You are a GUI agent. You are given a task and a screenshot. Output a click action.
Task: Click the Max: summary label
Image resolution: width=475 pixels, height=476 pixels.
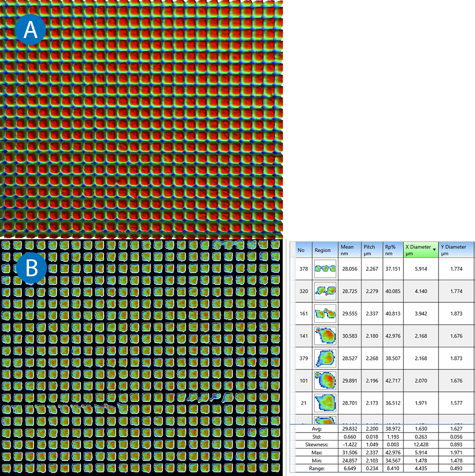(316, 452)
